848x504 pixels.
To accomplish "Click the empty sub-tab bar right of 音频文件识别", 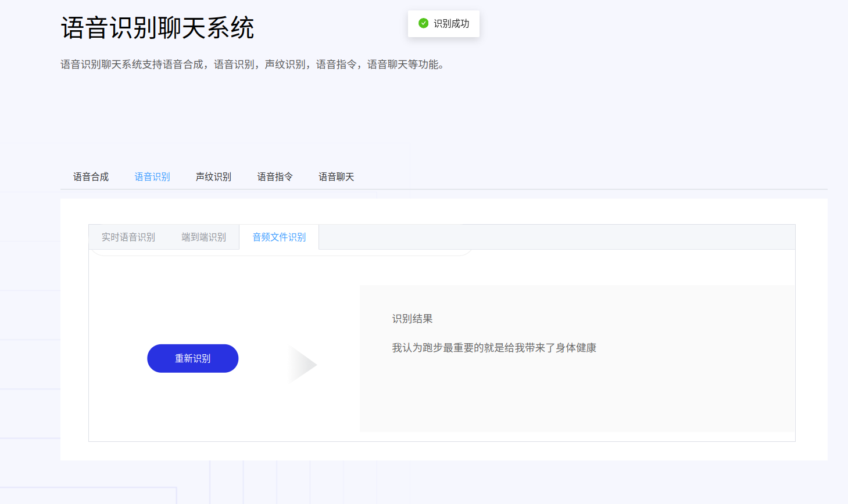I will [x=552, y=237].
